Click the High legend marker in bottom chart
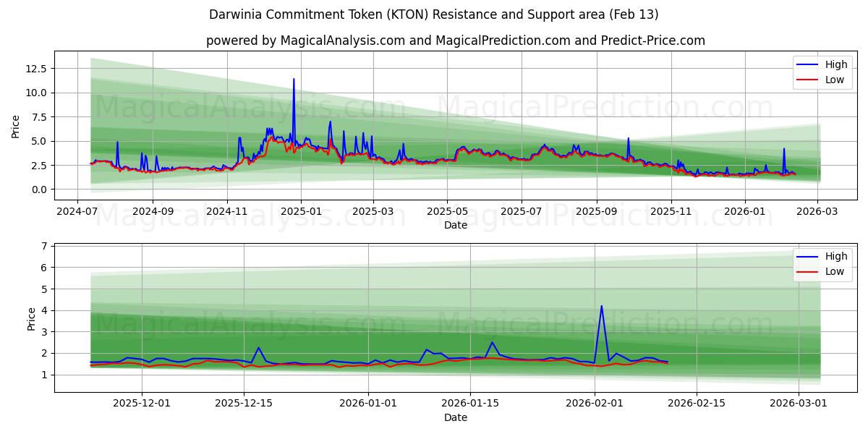This screenshot has width=868, height=434. [x=808, y=256]
